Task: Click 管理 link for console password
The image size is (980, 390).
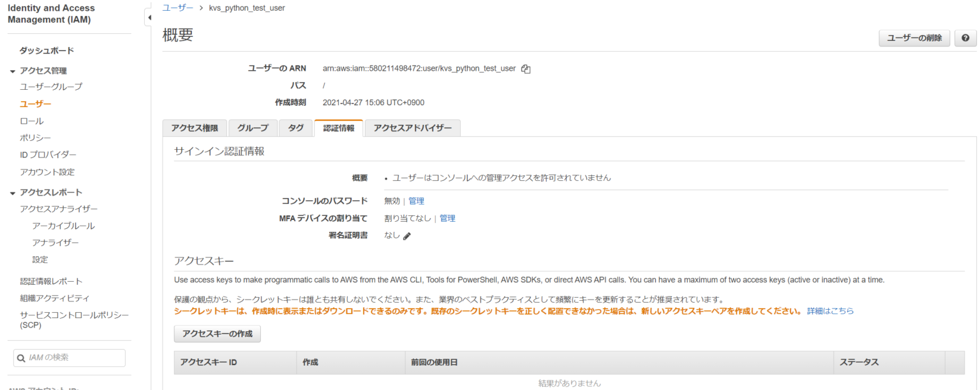Action: [416, 201]
